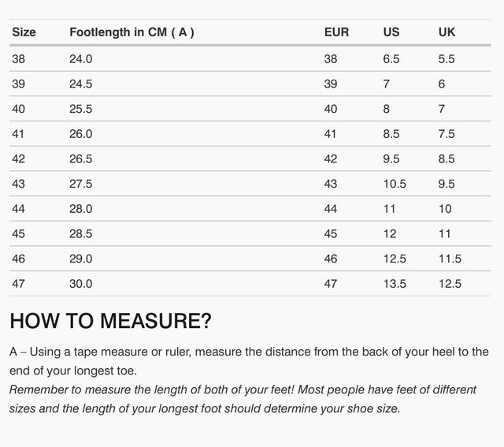
Task: Click size 38 in the Size column
Action: [19, 59]
